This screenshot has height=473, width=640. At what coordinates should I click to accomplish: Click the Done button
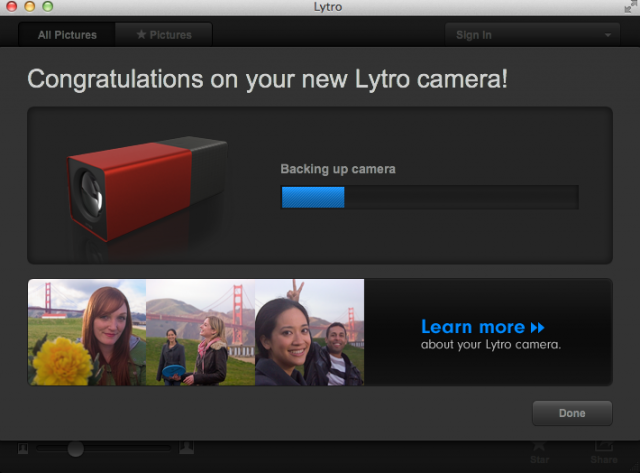[572, 413]
